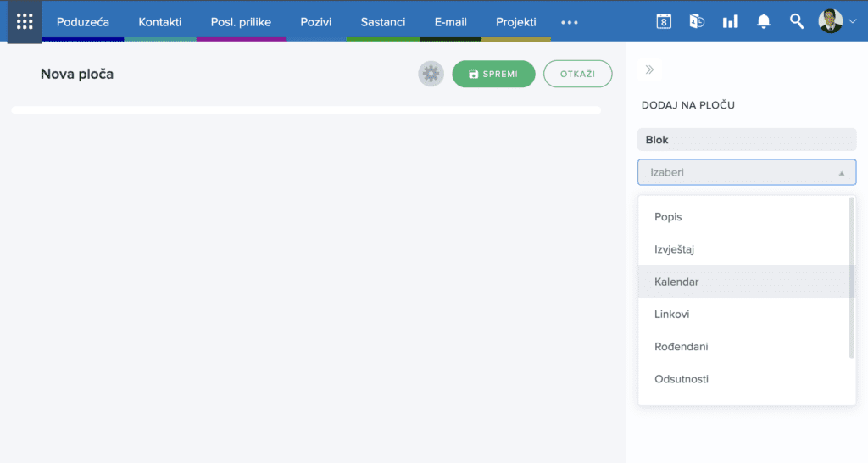Open the reports bar chart icon
868x463 pixels.
(x=730, y=22)
